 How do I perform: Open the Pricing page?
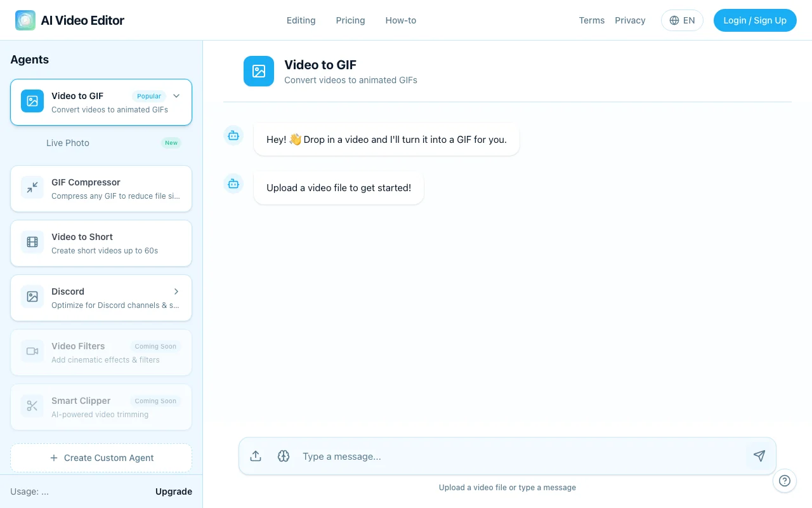(x=350, y=20)
